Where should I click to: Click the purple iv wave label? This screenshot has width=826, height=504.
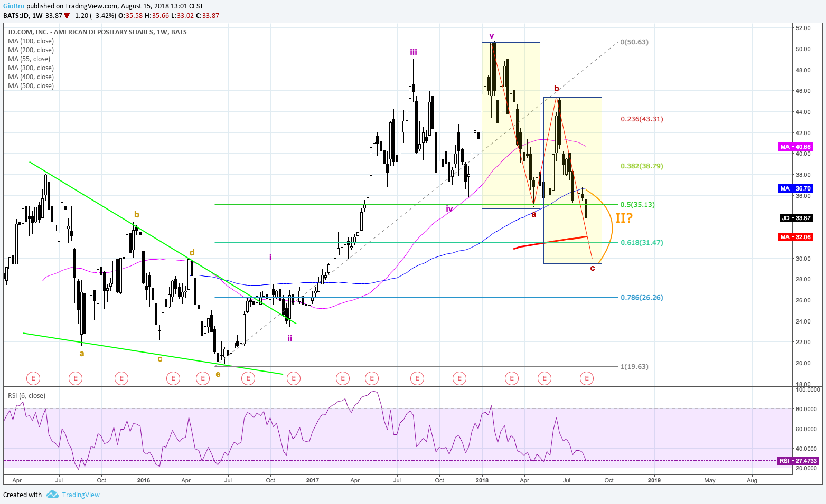point(449,208)
